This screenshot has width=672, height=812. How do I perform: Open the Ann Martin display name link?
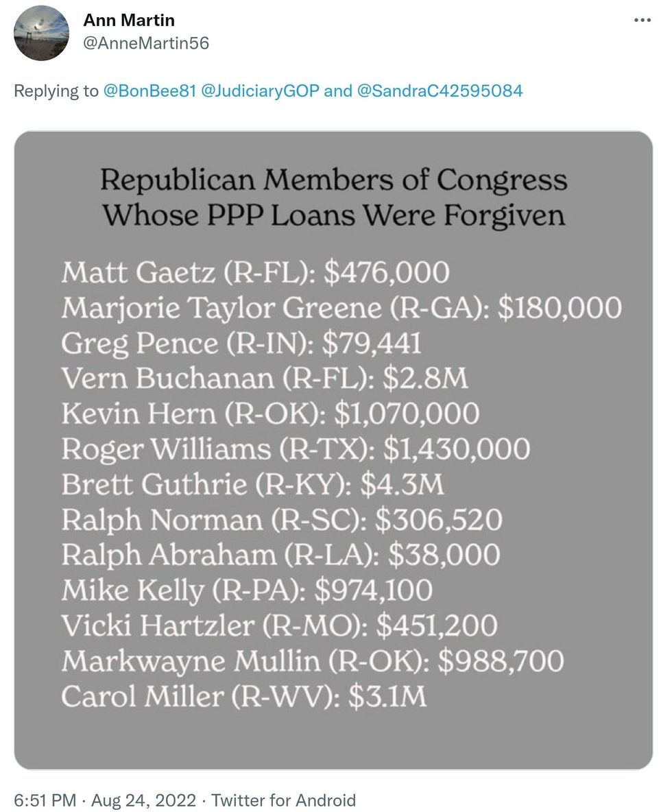coord(129,21)
